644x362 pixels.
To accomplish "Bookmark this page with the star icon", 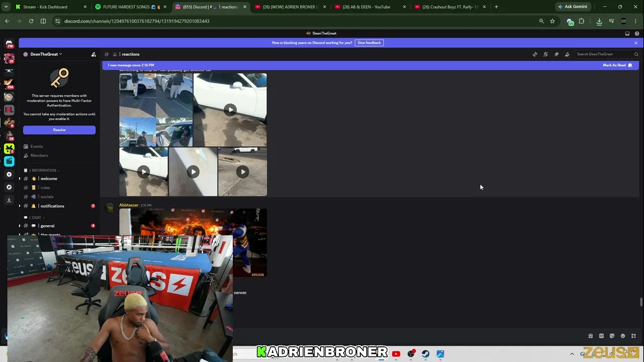I will click(552, 21).
